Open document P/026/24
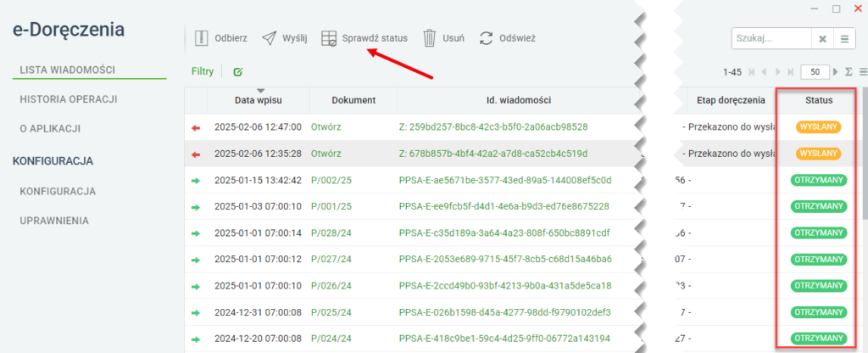The height and width of the screenshot is (353, 868). click(x=331, y=287)
